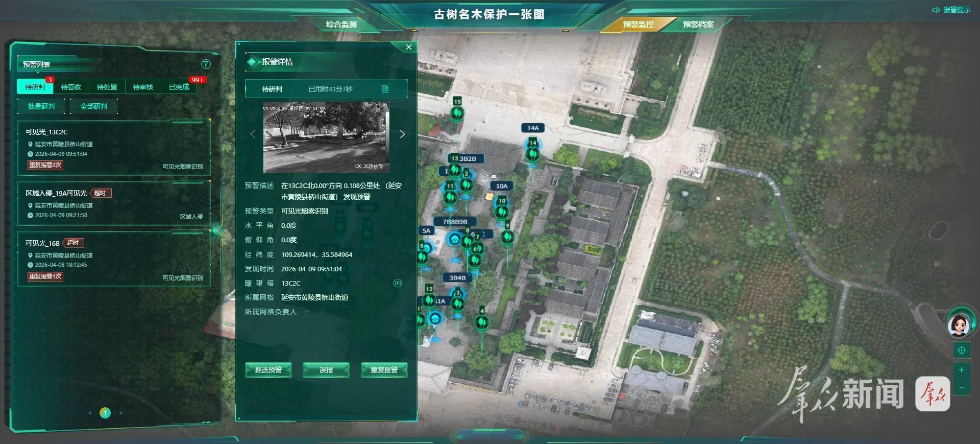980x444 pixels.
Task: Collapse the left panel with arrow handle
Action: [x=217, y=230]
